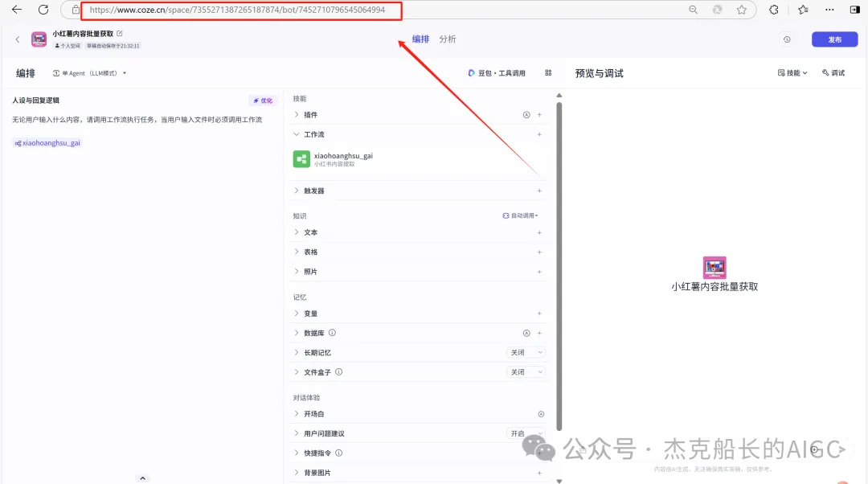Open the 文件盒子 关闭 dropdown
Image resolution: width=868 pixels, height=484 pixels.
tap(526, 372)
